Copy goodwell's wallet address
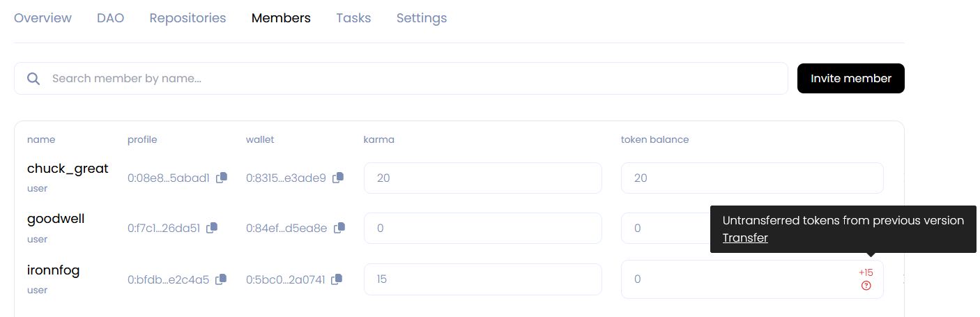980x317 pixels. click(x=339, y=228)
